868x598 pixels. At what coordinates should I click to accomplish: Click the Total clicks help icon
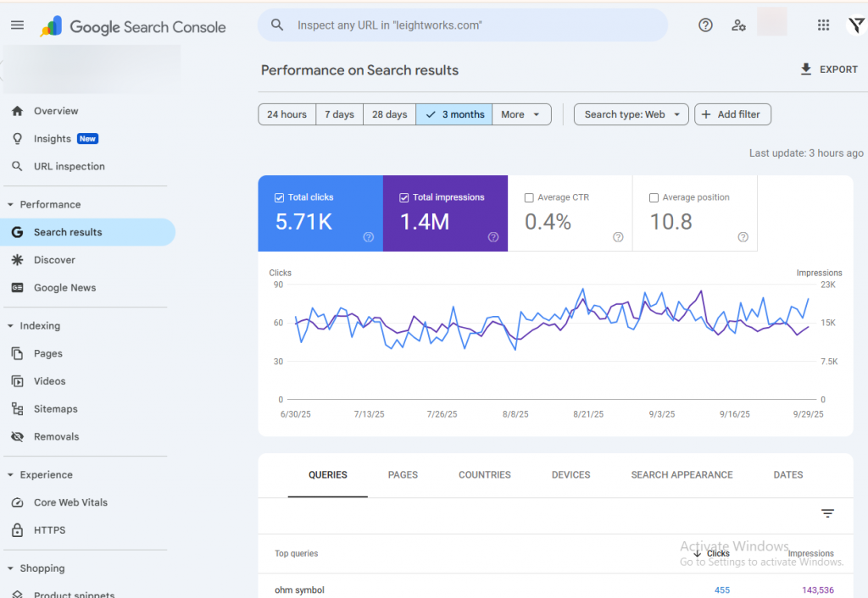[369, 237]
